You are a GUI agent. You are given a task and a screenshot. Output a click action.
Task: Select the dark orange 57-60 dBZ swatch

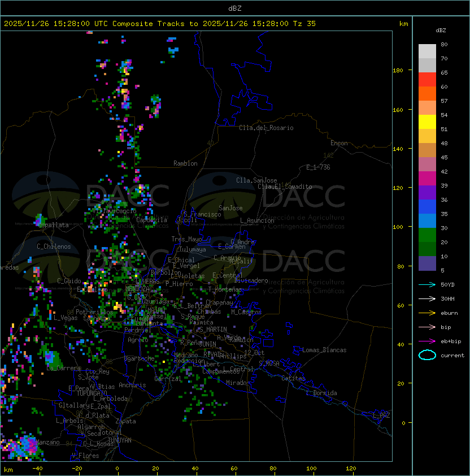tap(427, 93)
